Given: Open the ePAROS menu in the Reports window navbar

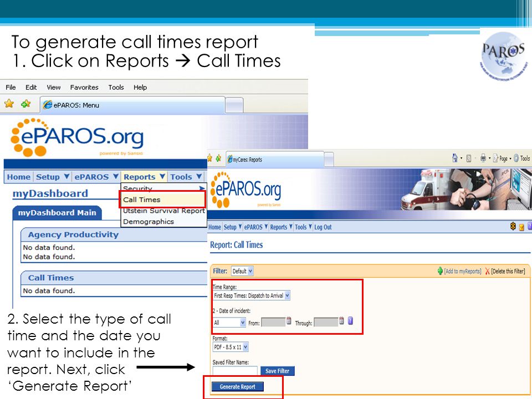Looking at the screenshot, I should (256, 227).
